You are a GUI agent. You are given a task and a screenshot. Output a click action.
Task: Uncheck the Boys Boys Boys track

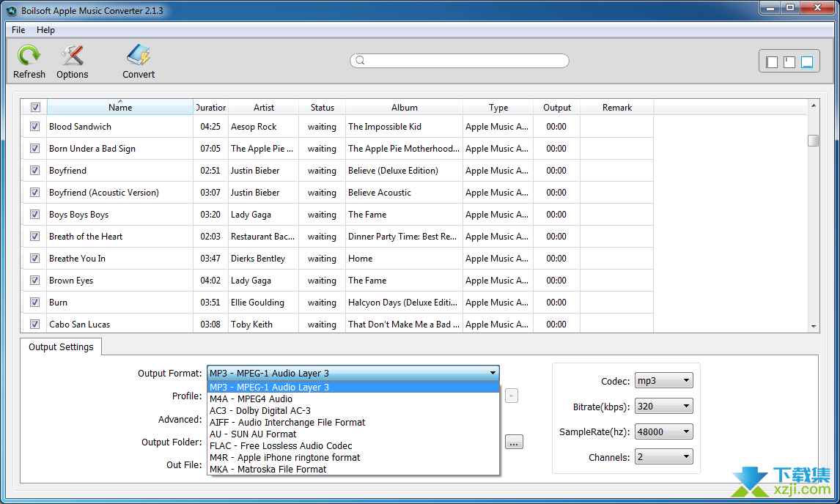click(x=35, y=214)
